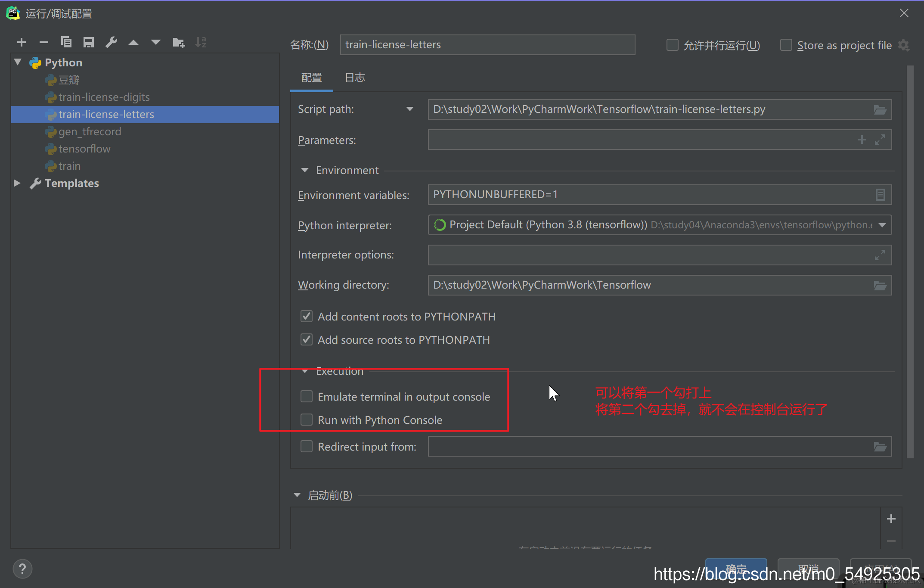
Task: Browse for script path folder icon
Action: [880, 110]
